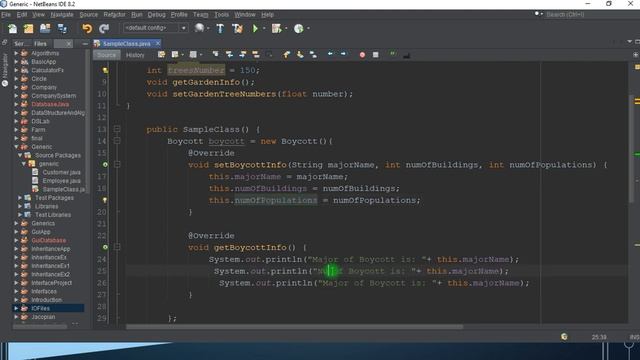The width and height of the screenshot is (640, 360).
Task: Click the Debug Project toolbar icon
Action: [x=276, y=29]
